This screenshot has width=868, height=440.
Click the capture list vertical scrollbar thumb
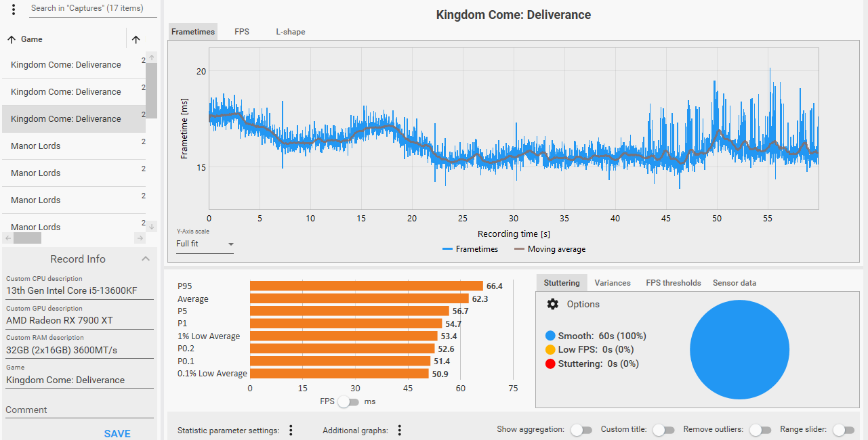click(152, 91)
